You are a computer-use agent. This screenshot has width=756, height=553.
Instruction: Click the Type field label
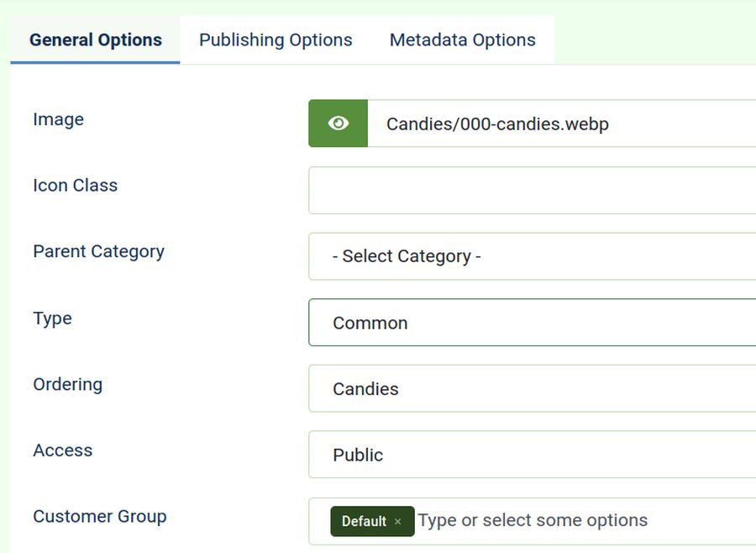tap(52, 319)
